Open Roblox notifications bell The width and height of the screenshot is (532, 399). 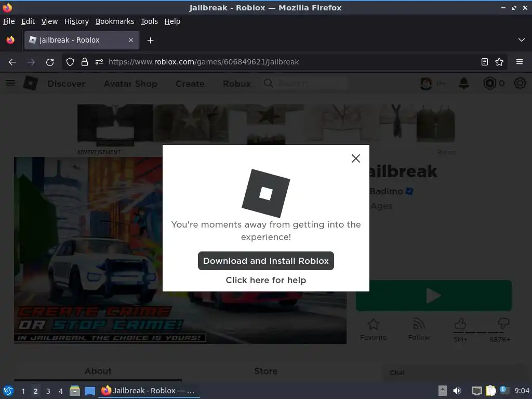[464, 83]
